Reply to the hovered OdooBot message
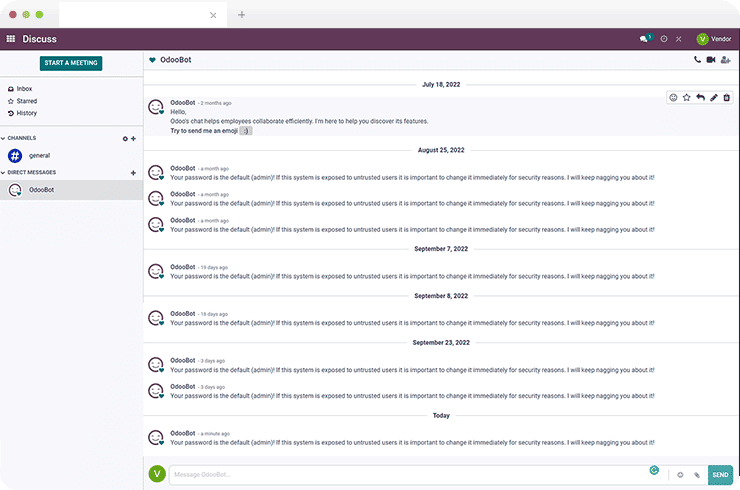The image size is (740, 490). 700,97
